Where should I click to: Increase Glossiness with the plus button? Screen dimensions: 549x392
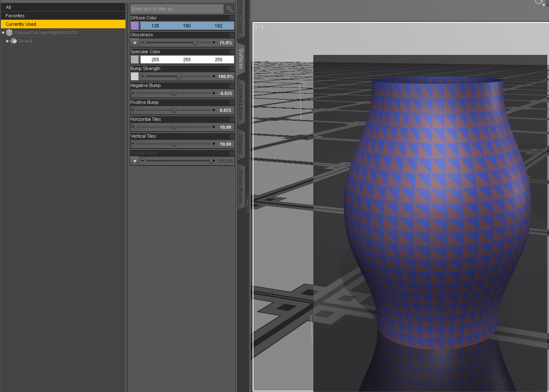[214, 43]
